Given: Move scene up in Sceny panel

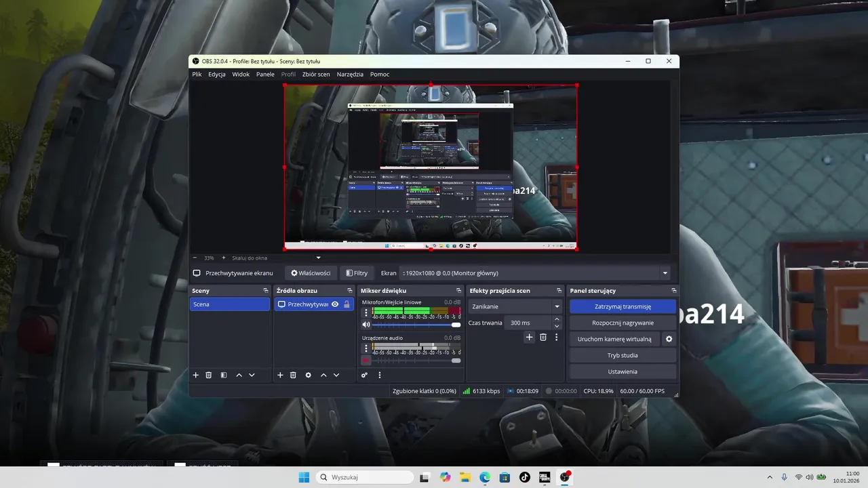Looking at the screenshot, I should [x=239, y=375].
